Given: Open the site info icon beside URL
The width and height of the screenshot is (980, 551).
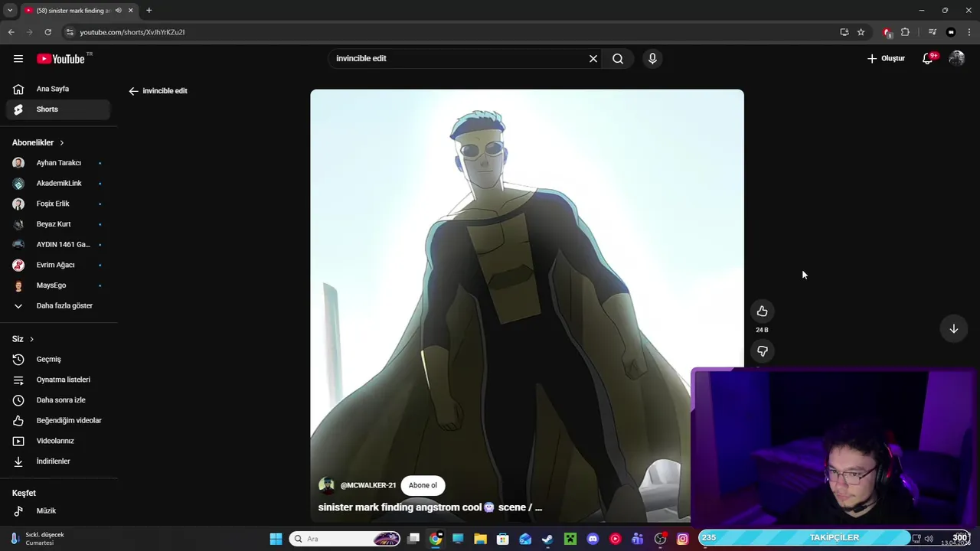Looking at the screenshot, I should point(70,32).
